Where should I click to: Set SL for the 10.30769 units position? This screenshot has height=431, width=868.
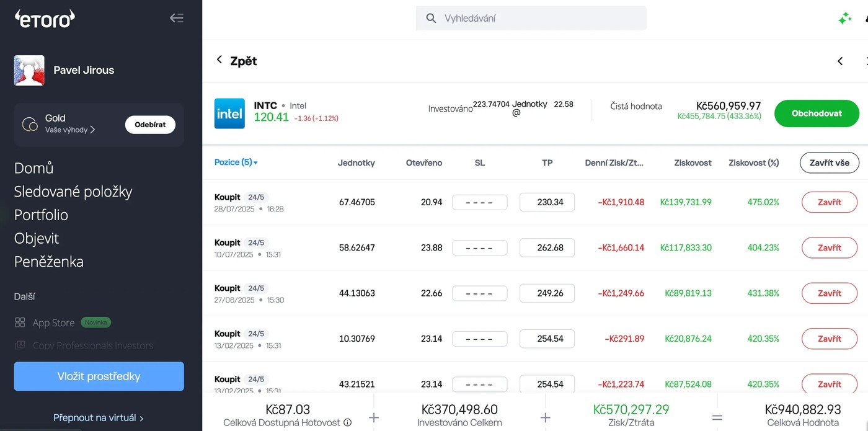[480, 339]
